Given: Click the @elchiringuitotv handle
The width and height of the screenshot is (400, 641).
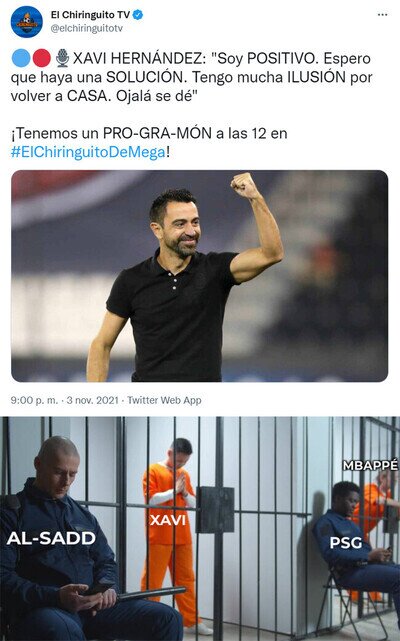Looking at the screenshot, I should (x=87, y=29).
